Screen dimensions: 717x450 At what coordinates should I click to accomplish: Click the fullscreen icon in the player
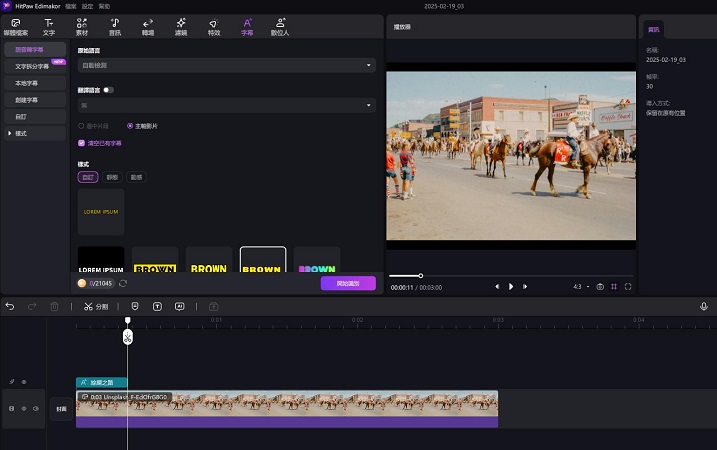(x=628, y=286)
